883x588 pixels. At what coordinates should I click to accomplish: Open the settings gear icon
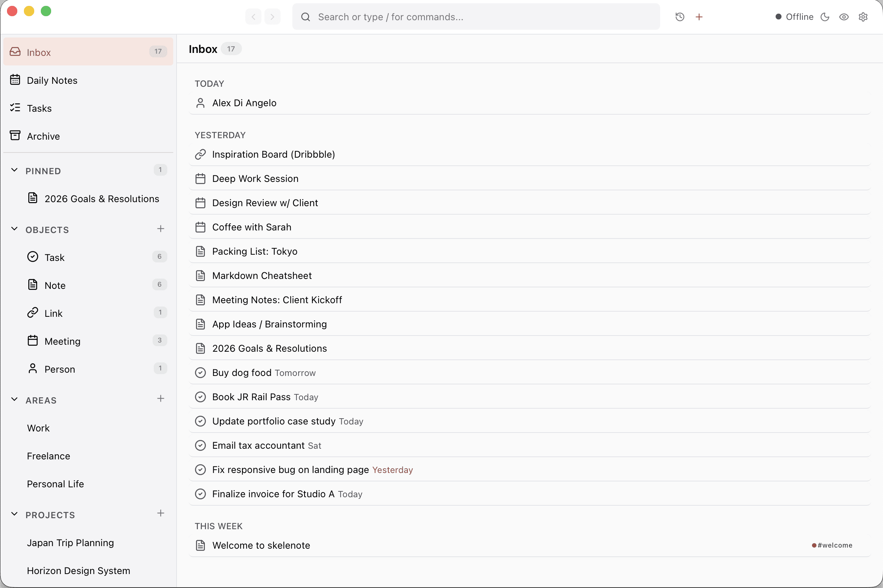coord(863,17)
